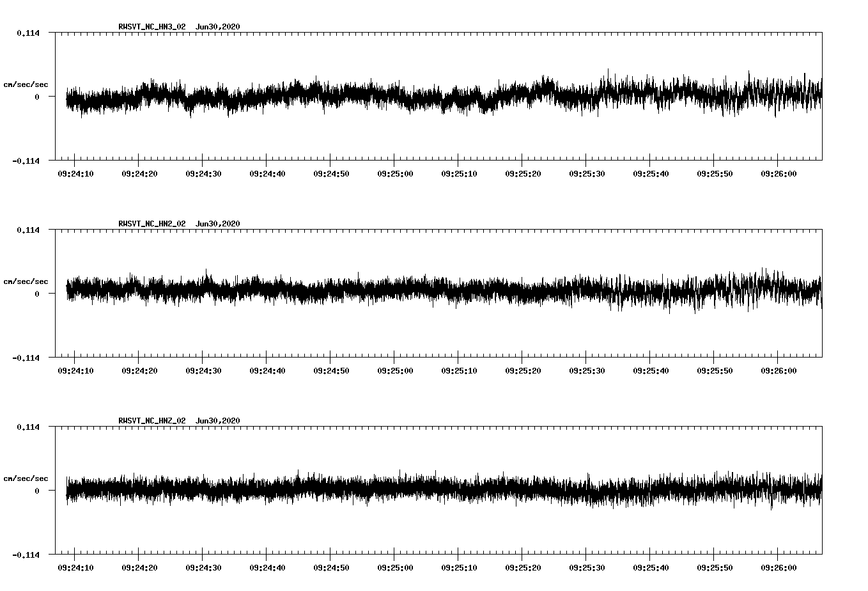Click the RWSVT_NC_HN2_02 channel title

(152, 224)
